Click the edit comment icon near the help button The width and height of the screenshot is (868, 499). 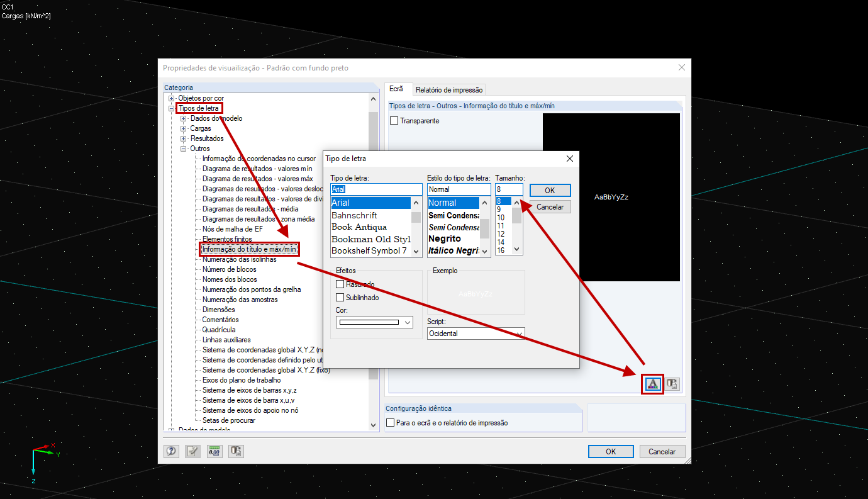click(x=192, y=451)
